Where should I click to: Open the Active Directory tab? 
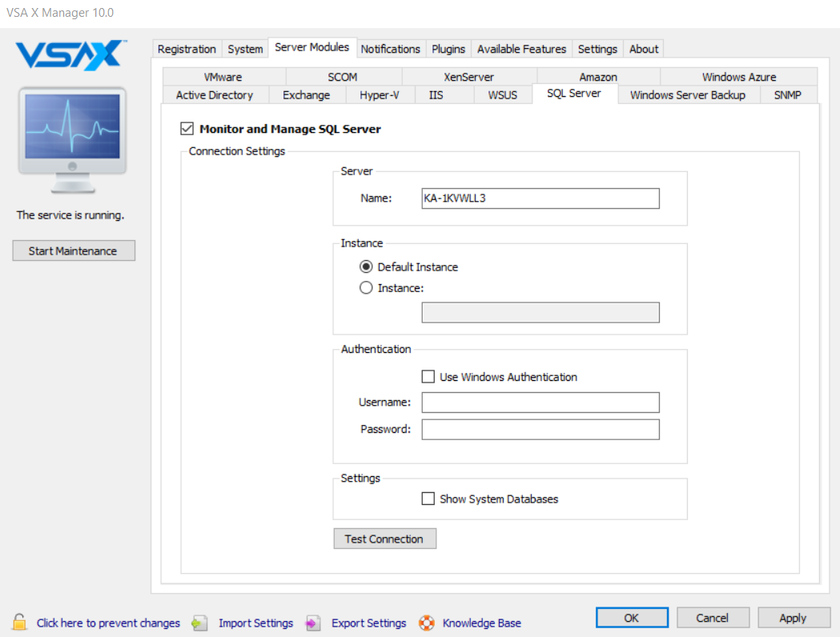pos(215,95)
